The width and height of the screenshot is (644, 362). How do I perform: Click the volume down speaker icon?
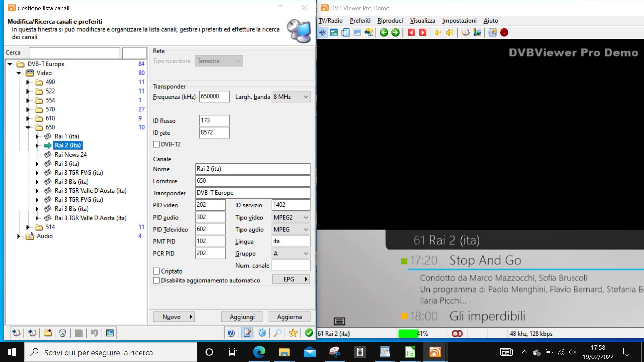coord(438,33)
